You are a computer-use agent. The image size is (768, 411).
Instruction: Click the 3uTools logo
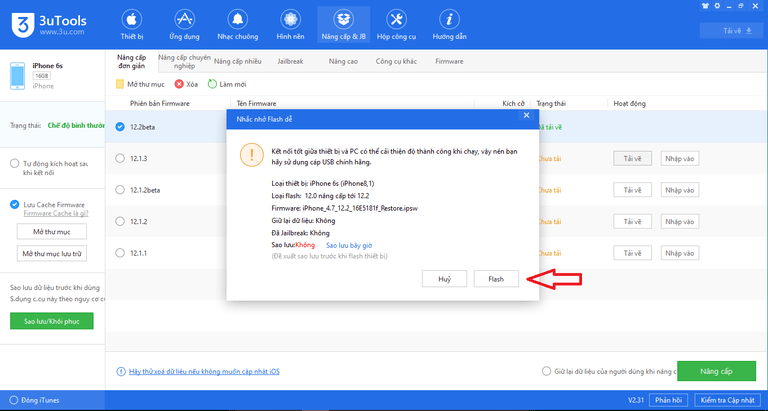(23, 24)
